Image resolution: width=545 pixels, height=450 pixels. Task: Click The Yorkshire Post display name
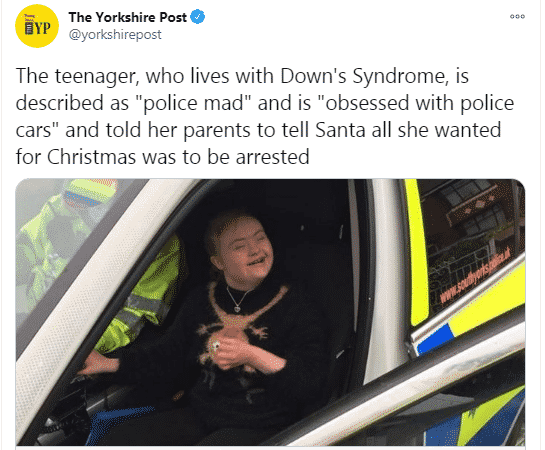(128, 17)
